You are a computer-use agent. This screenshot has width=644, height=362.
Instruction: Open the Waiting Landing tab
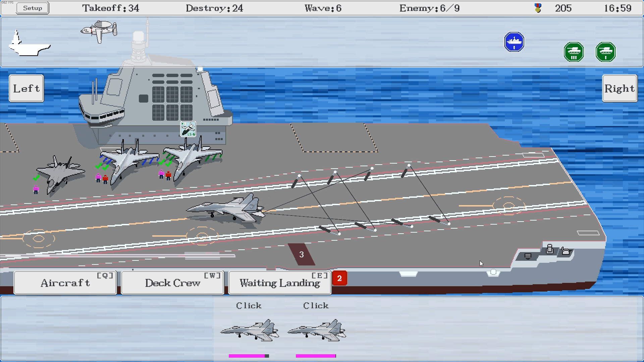(280, 283)
